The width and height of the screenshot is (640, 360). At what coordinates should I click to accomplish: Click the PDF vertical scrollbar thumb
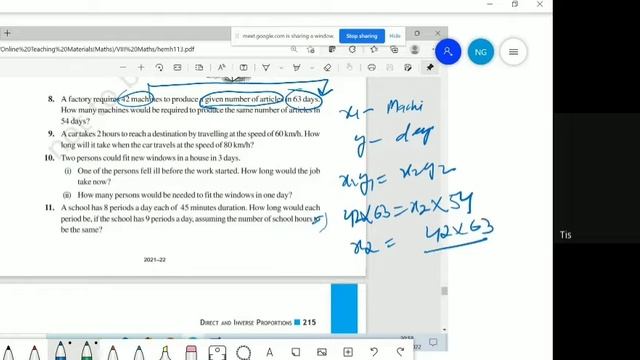(x=444, y=291)
